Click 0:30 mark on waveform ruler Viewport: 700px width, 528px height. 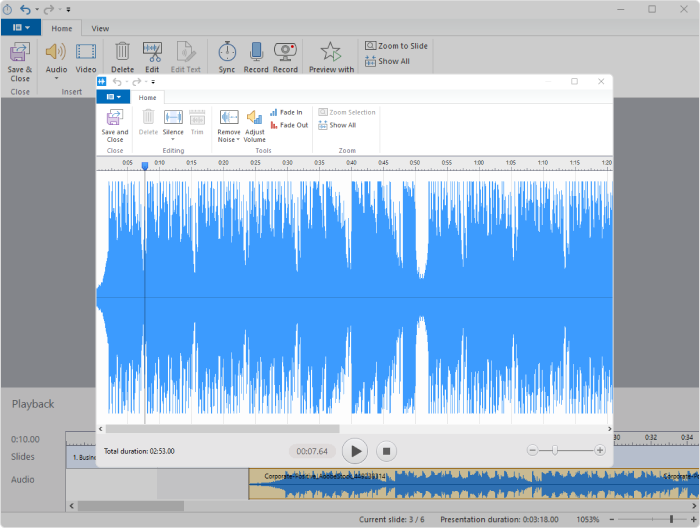point(287,163)
